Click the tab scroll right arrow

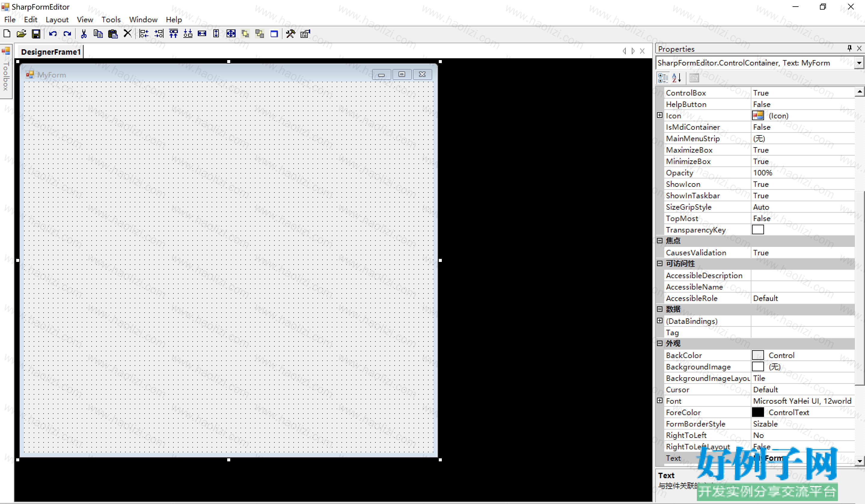pos(633,51)
